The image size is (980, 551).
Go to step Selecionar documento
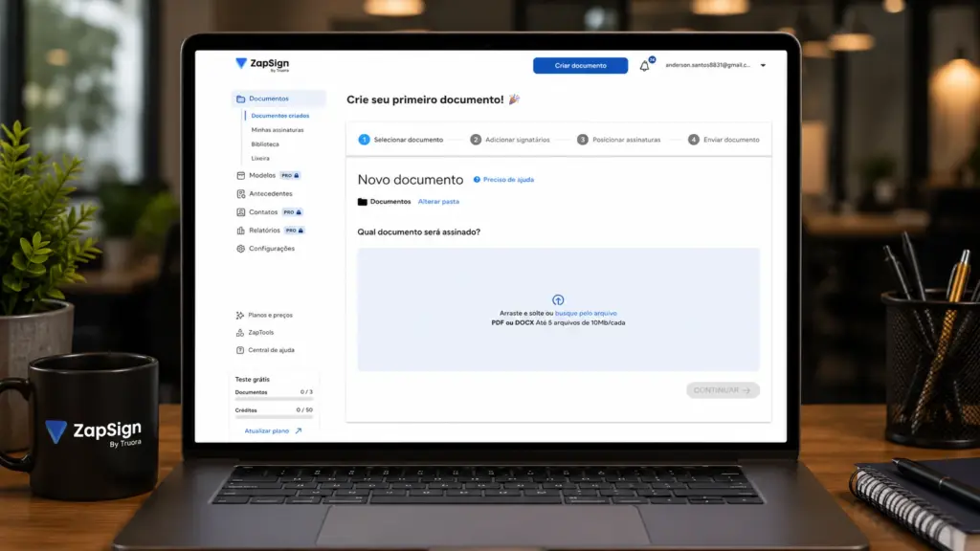pos(401,140)
